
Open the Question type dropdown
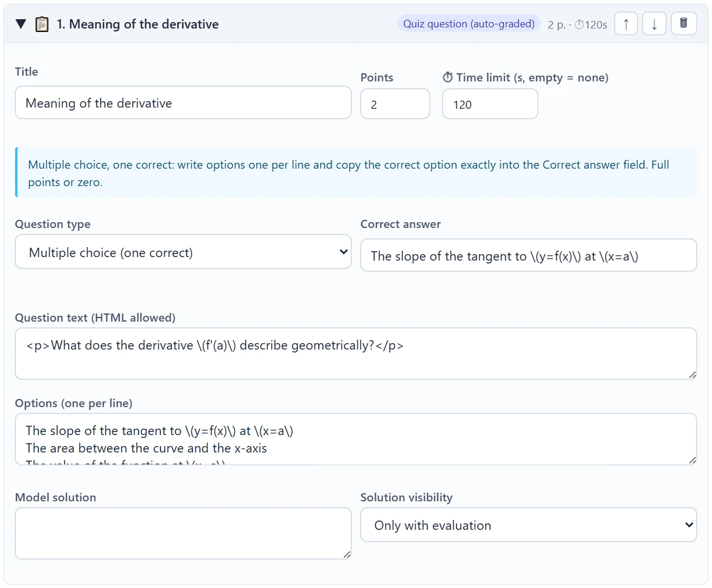pos(183,252)
